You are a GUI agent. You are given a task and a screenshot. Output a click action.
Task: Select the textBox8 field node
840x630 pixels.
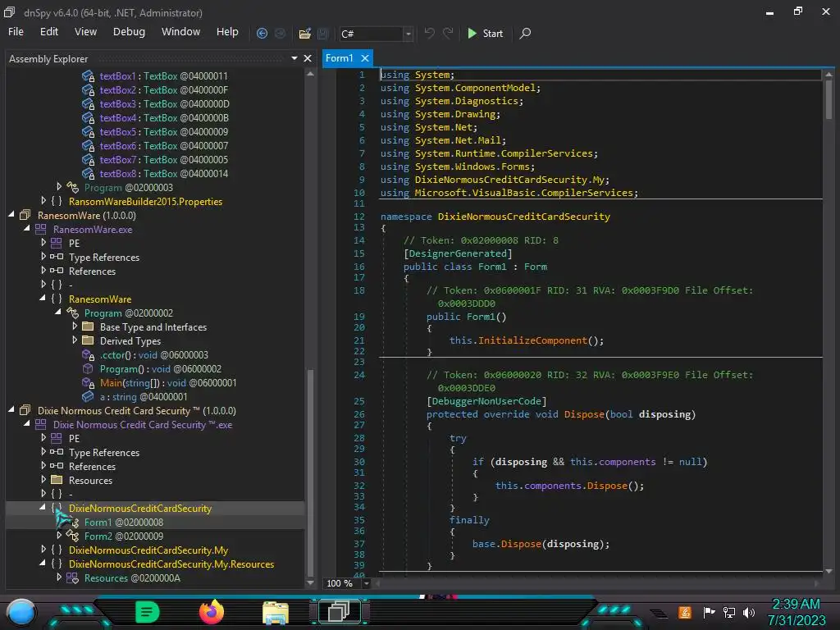(x=163, y=174)
